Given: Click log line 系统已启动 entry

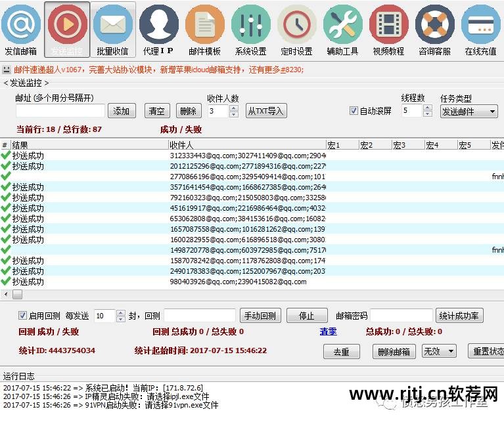Looking at the screenshot, I should pos(103,388).
